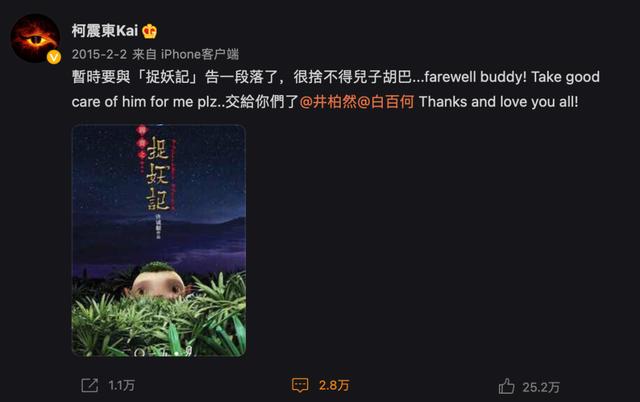The height and width of the screenshot is (402, 640).
Task: Click the Wuba creature peeking from grass
Action: pos(159,282)
